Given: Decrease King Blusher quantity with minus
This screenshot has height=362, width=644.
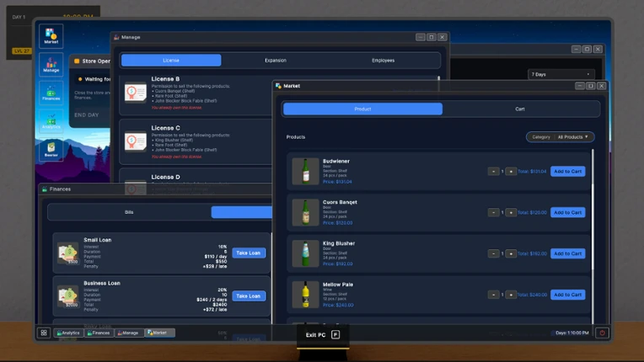Looking at the screenshot, I should (x=493, y=253).
